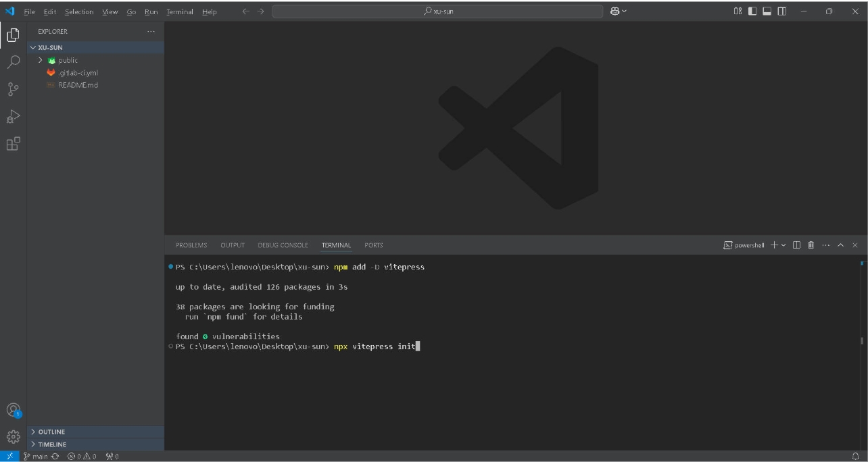Toggle the bottom panel visibility
Viewport: 868px width, 462px height.
coord(767,11)
